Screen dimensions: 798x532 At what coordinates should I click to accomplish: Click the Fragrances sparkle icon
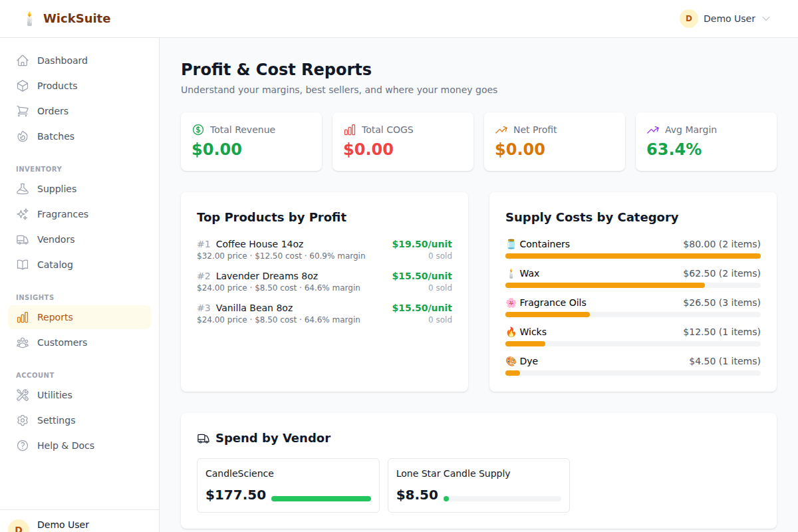[x=23, y=214]
